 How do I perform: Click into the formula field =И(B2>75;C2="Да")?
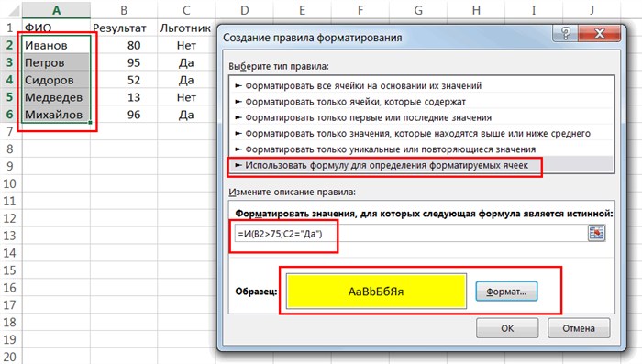coord(411,234)
